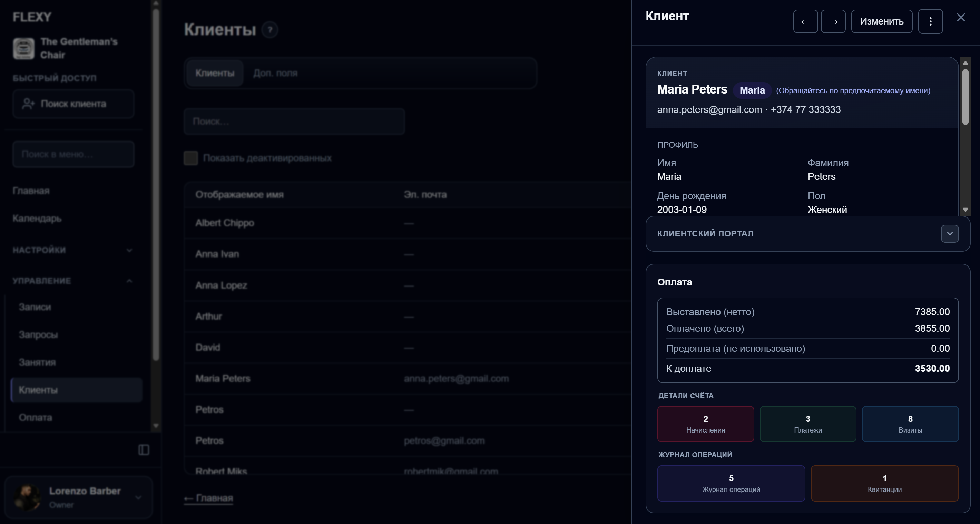
Task: Click The Gentleman's Chair logo icon
Action: [23, 48]
